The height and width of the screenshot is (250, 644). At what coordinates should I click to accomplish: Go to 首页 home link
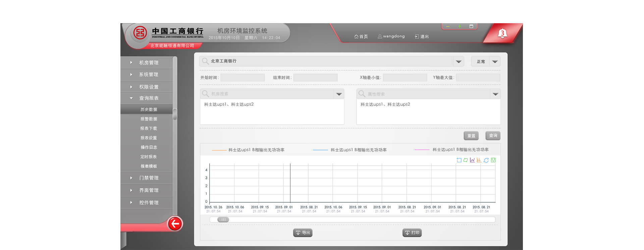(361, 37)
